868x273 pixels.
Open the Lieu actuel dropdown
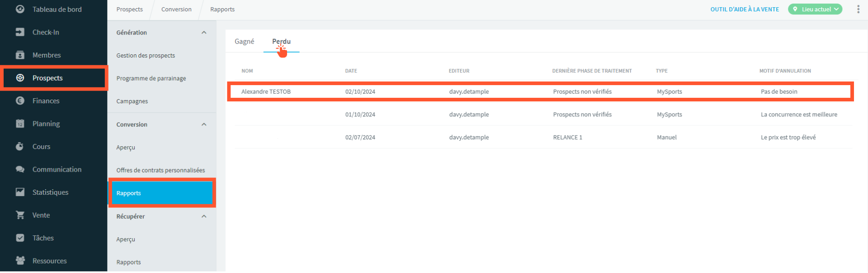(815, 9)
